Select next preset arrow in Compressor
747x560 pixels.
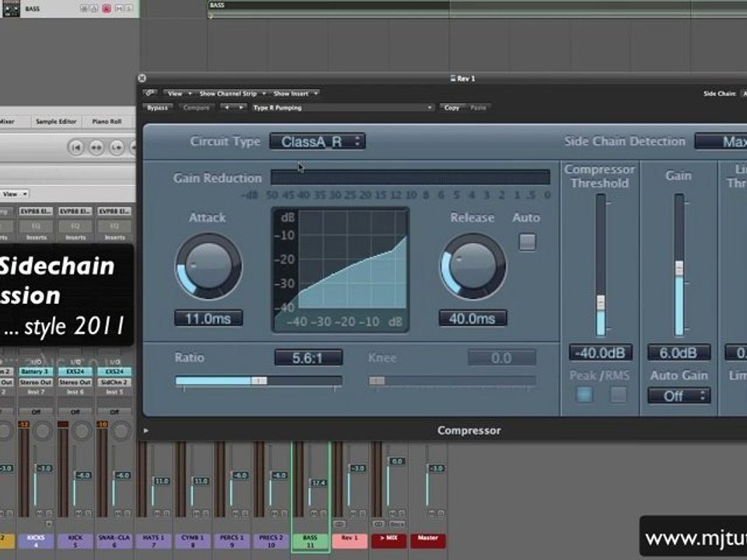(x=240, y=107)
